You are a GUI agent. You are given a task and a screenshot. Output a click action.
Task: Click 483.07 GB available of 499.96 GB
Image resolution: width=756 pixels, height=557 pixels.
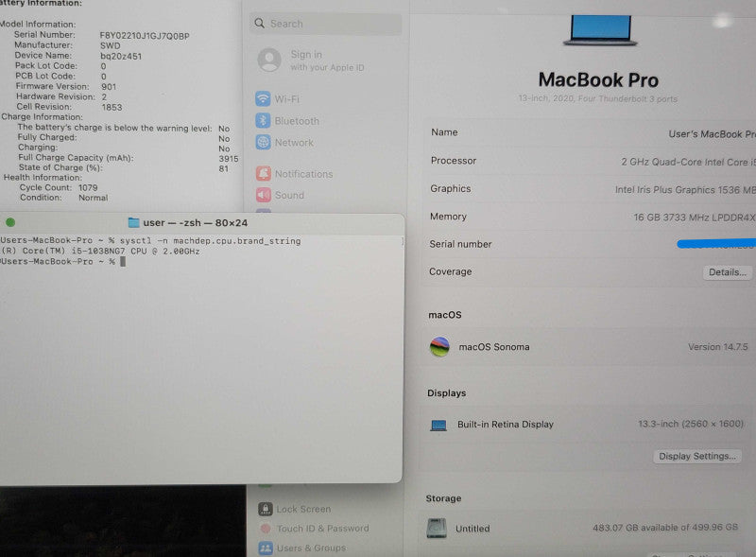click(665, 528)
